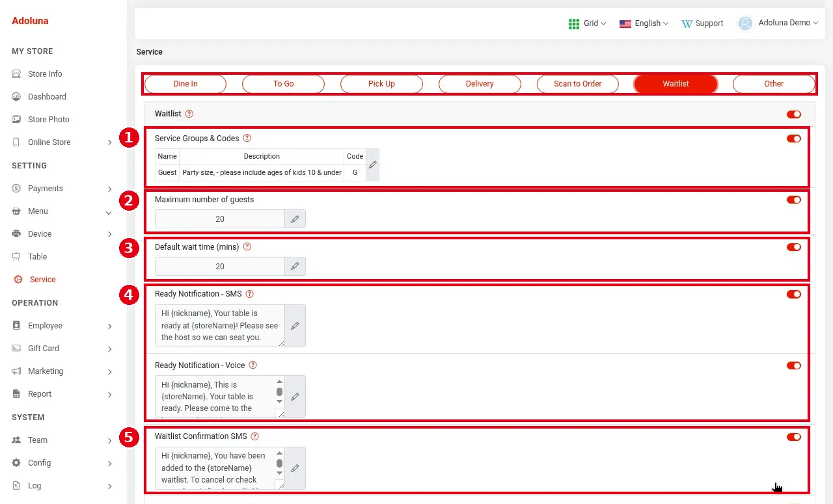Show help for Default wait time

click(247, 247)
